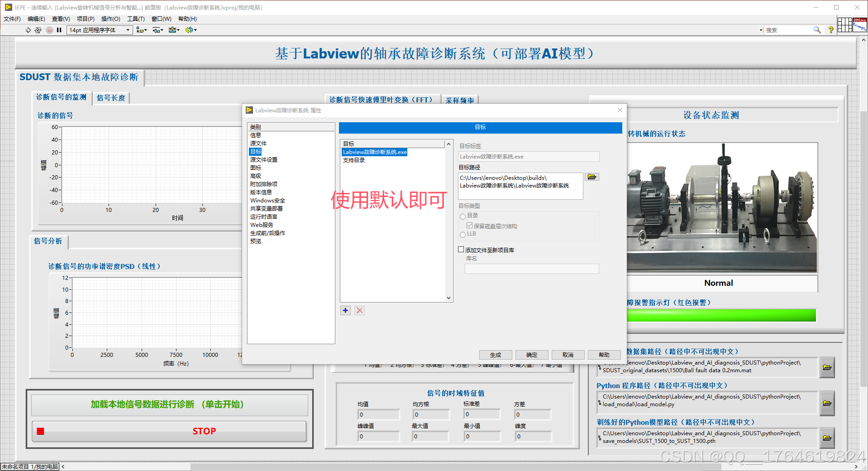868x471 pixels.
Task: Click the 取消 button in dialog
Action: coord(568,355)
